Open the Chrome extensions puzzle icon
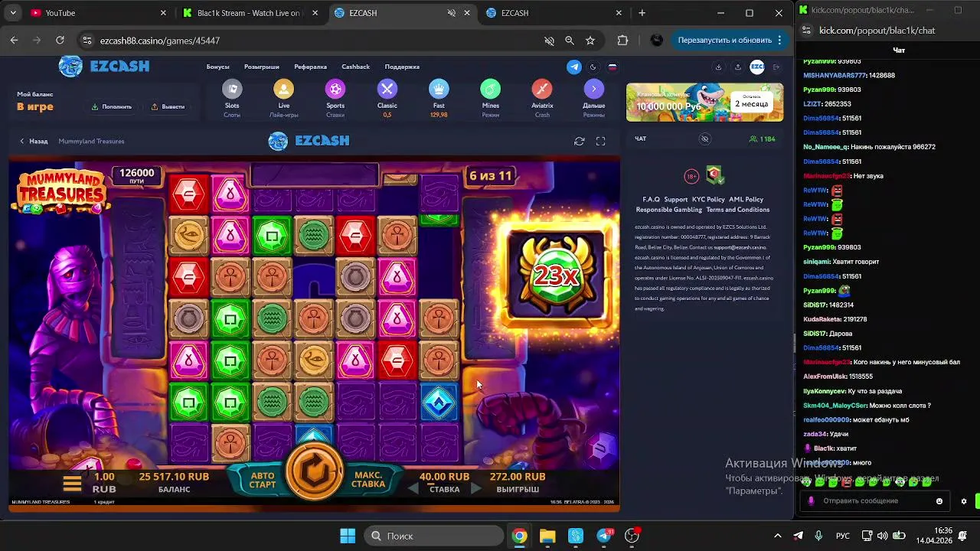This screenshot has height=551, width=980. tap(622, 41)
